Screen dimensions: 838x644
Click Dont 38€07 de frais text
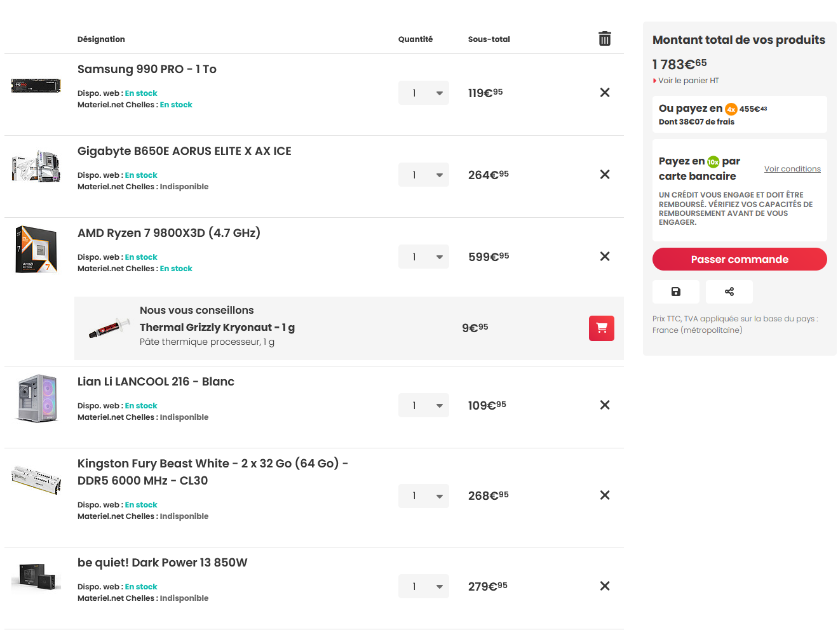[x=696, y=122]
